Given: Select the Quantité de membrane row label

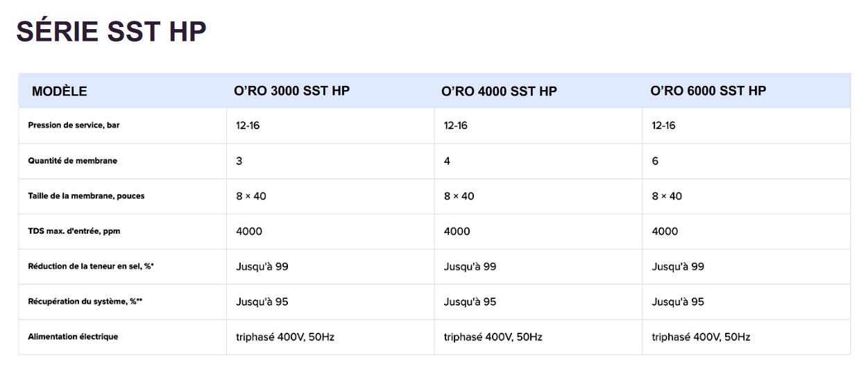Looking at the screenshot, I should point(72,161).
